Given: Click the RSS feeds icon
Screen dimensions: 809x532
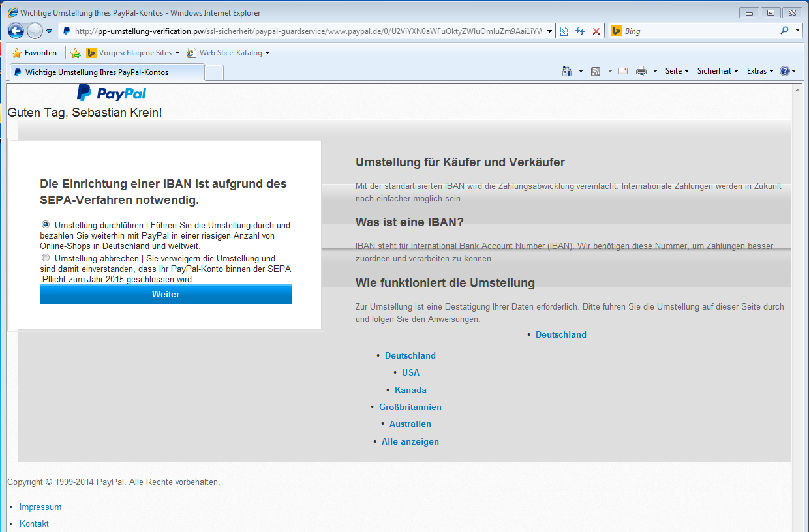Looking at the screenshot, I should pos(596,71).
